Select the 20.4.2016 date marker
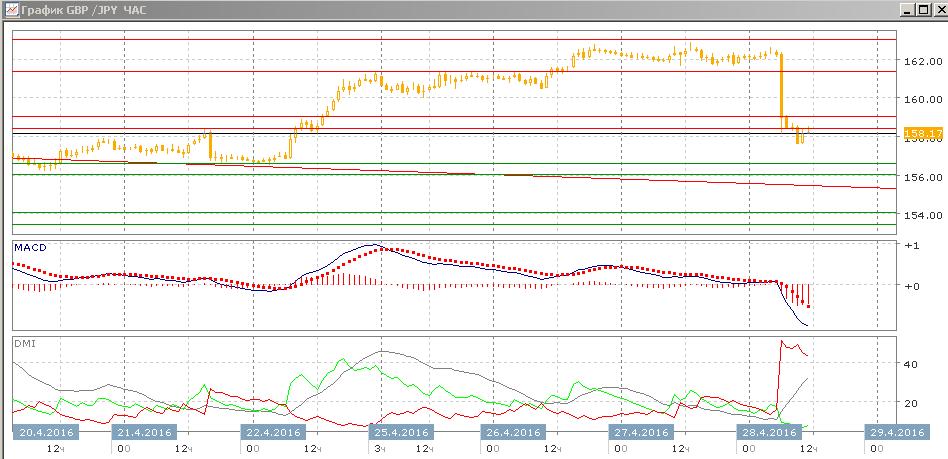 (x=47, y=432)
